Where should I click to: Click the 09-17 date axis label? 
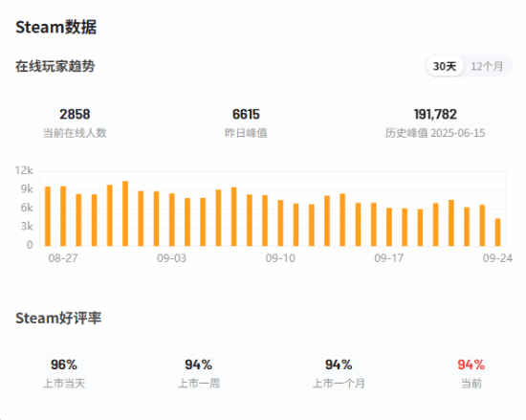click(x=389, y=258)
